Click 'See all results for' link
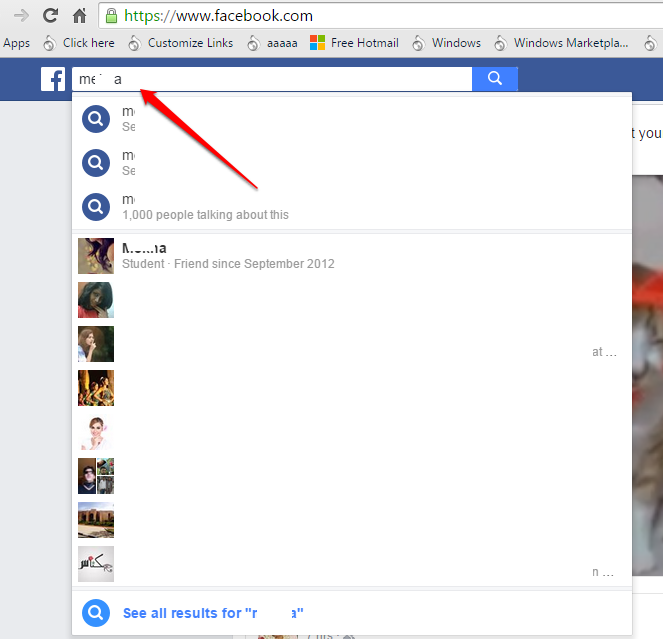The height and width of the screenshot is (639, 663). 213,613
